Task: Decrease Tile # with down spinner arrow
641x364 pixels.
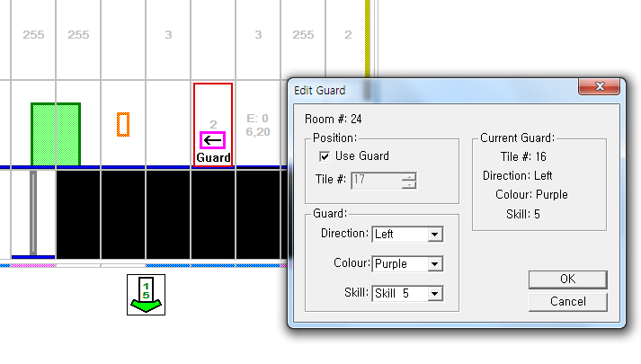Action: tap(410, 184)
